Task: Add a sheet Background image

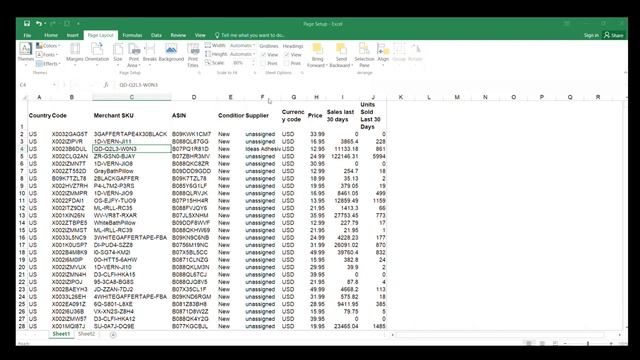Action: pyautogui.click(x=171, y=53)
